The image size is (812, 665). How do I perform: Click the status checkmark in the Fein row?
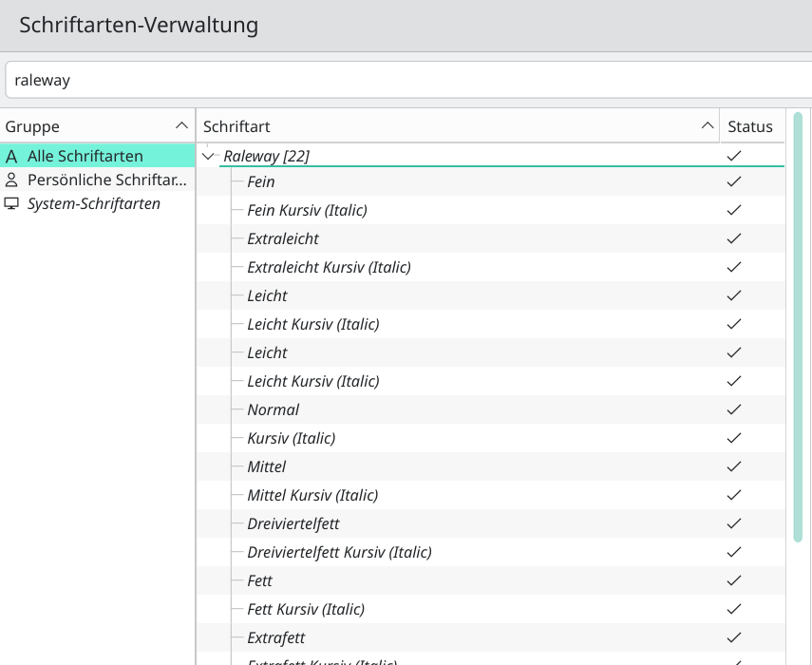pyautogui.click(x=734, y=181)
